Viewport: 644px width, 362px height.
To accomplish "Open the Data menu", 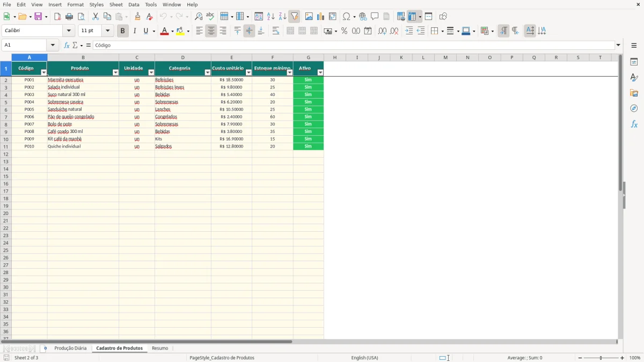I will point(134,4).
